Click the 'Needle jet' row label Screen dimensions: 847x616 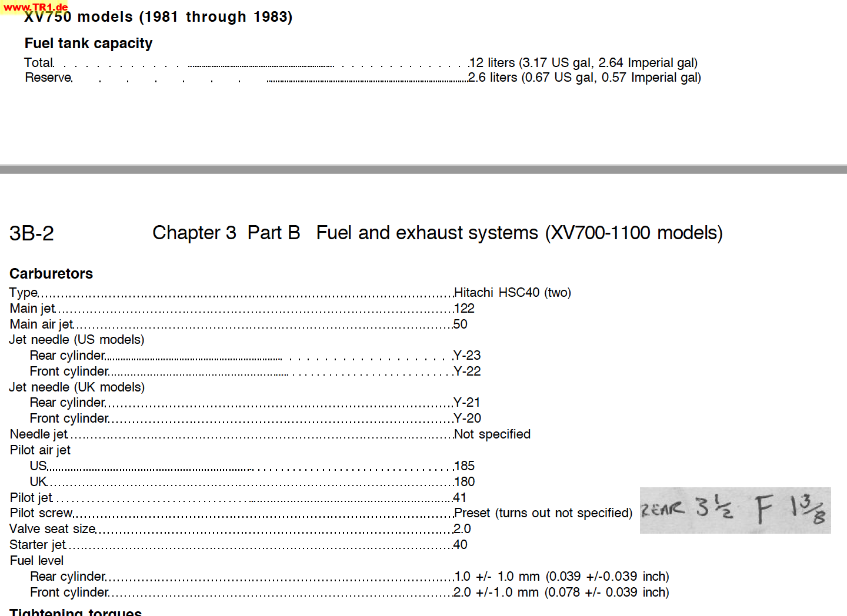[x=39, y=434]
